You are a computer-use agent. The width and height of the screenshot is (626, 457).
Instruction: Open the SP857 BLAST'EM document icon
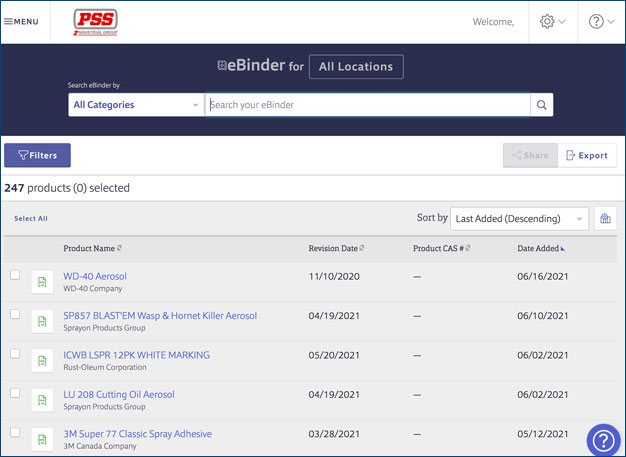point(42,321)
